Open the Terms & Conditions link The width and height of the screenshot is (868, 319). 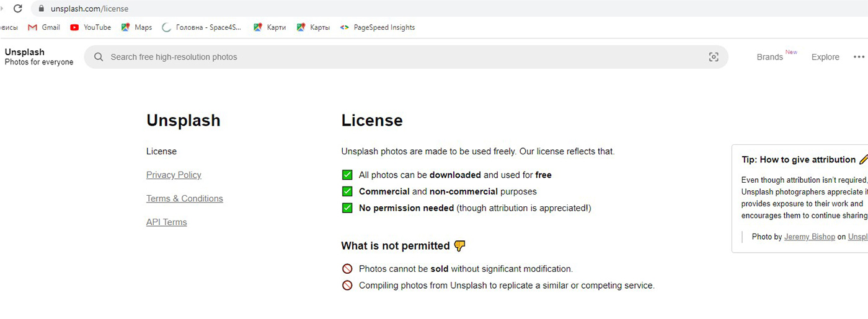(184, 199)
